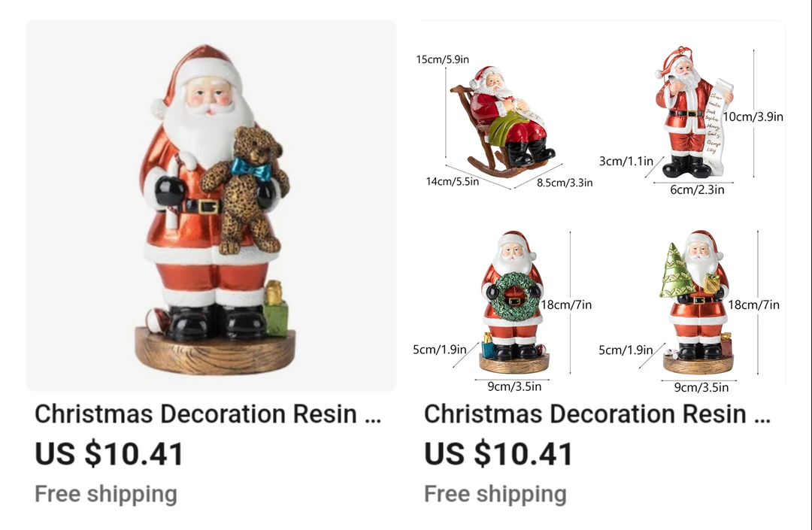This screenshot has width=812, height=530.
Task: Click Free shipping under the left product
Action: [106, 494]
